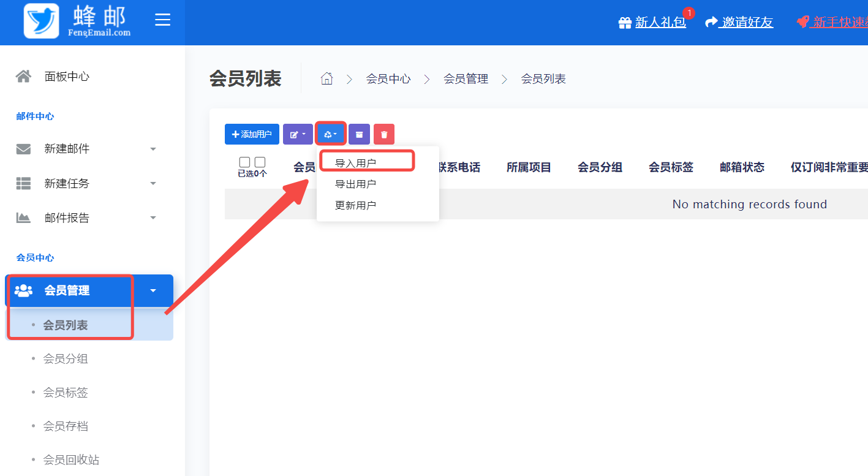Expand the 新建邮件 dropdown arrow
This screenshot has width=868, height=476.
click(153, 149)
